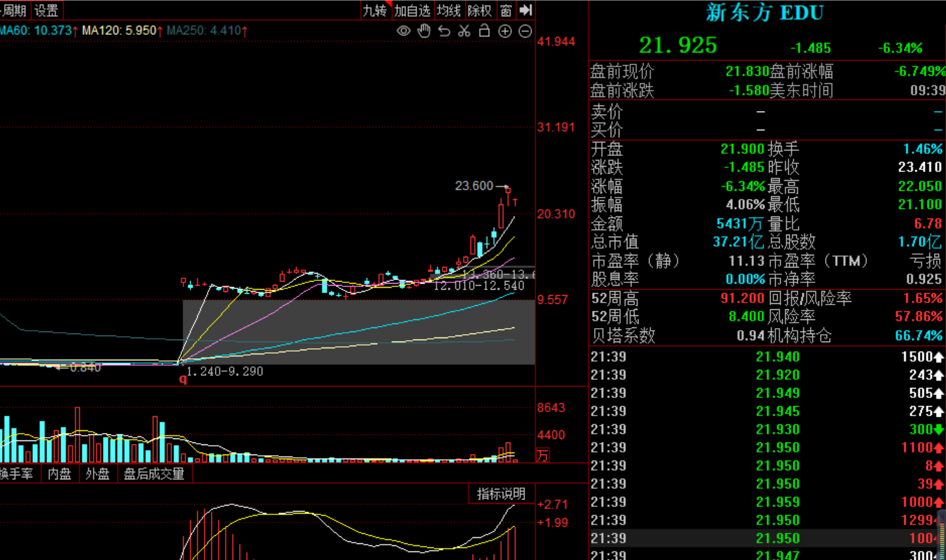Toggle 均线 moving averages
Screen dimensions: 946x560
click(x=448, y=10)
